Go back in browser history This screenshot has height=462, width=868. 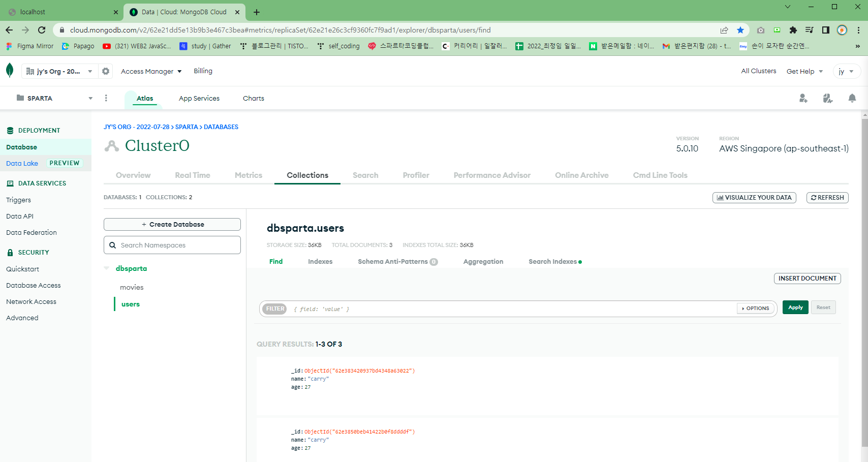[9, 30]
